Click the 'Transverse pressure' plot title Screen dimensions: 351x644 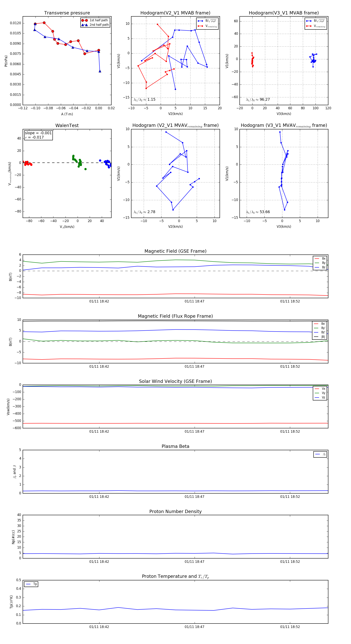coord(67,13)
